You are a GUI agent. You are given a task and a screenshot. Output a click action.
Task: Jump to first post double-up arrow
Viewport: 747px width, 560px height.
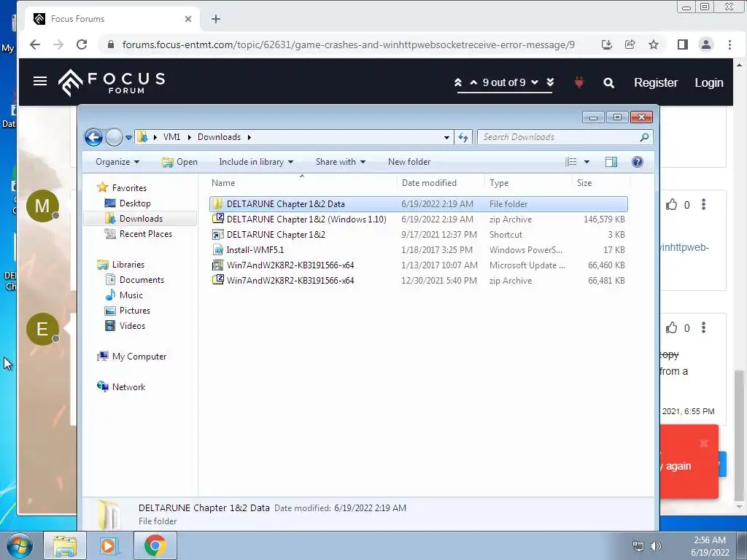(458, 82)
